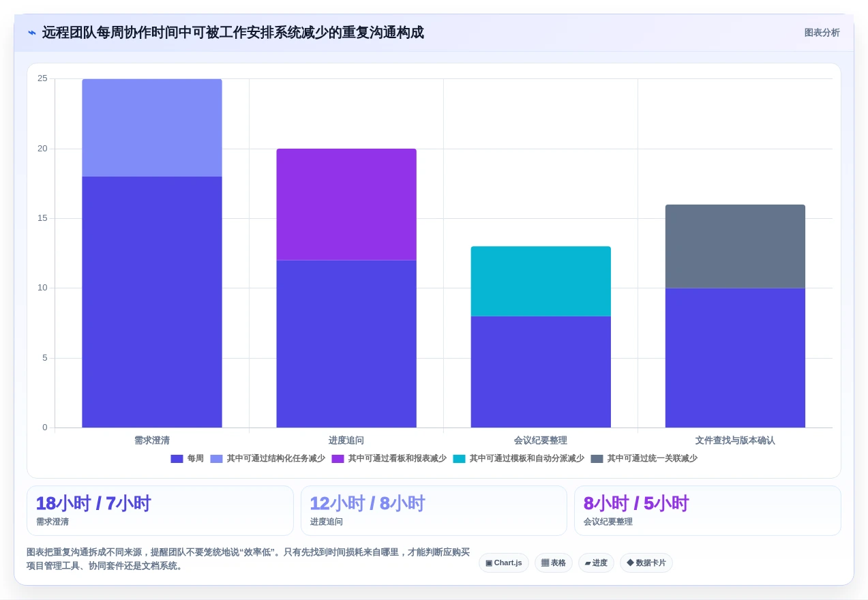Click the 需求澄清 x-axis label
This screenshot has height=600, width=868.
point(152,440)
